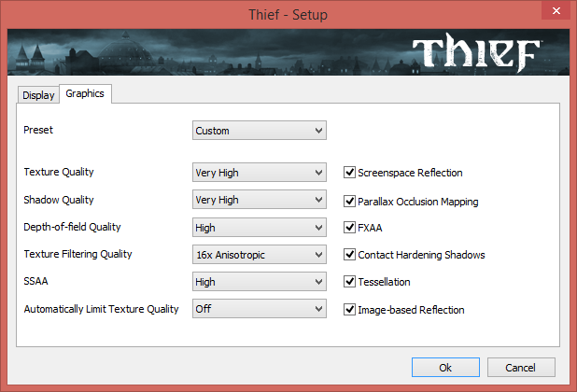Screen dimensions: 577x392
Task: Expand the SSAA dropdown
Action: click(259, 282)
